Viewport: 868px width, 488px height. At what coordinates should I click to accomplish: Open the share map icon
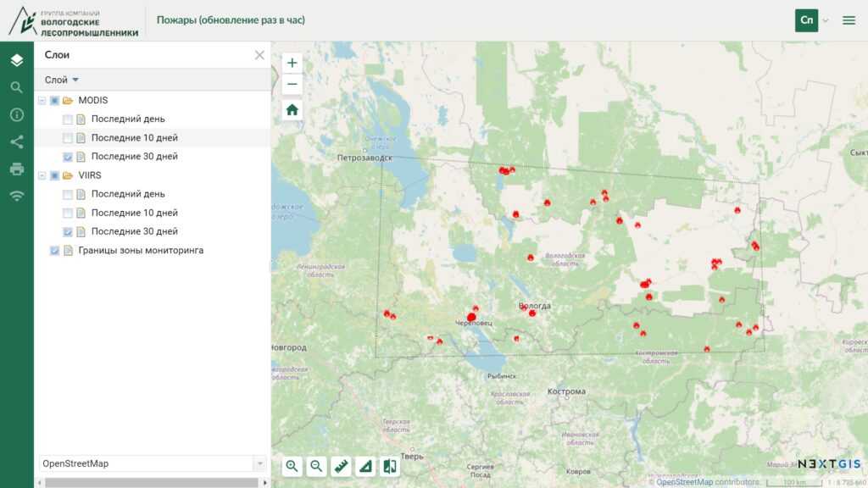tap(16, 141)
